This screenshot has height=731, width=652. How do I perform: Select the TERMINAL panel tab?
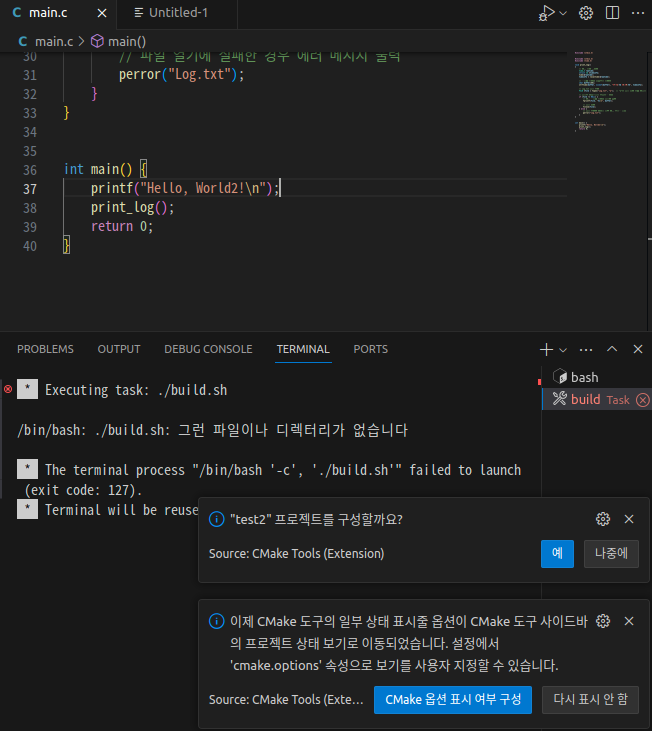click(303, 349)
